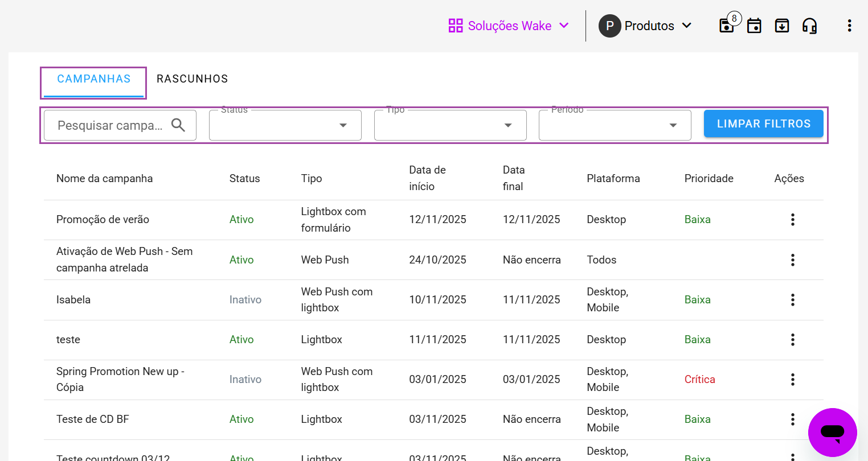Open the headset support icon

[x=809, y=26]
